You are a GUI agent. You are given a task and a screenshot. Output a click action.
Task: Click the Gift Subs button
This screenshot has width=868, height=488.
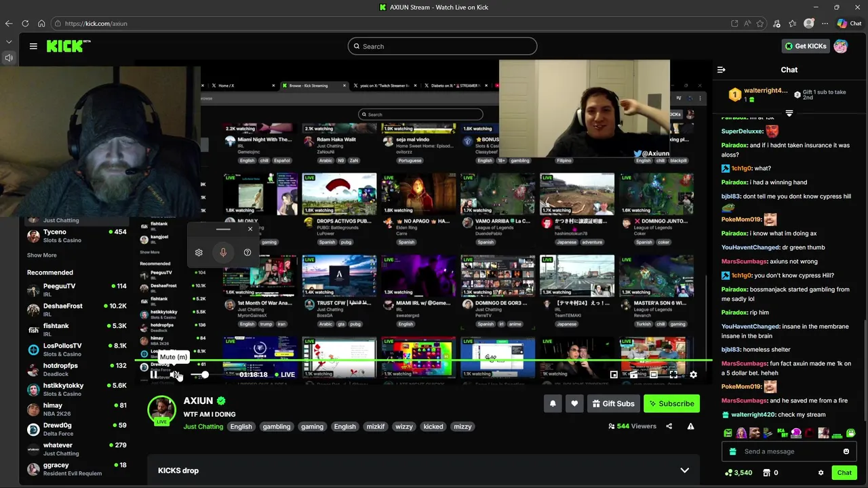pos(613,403)
